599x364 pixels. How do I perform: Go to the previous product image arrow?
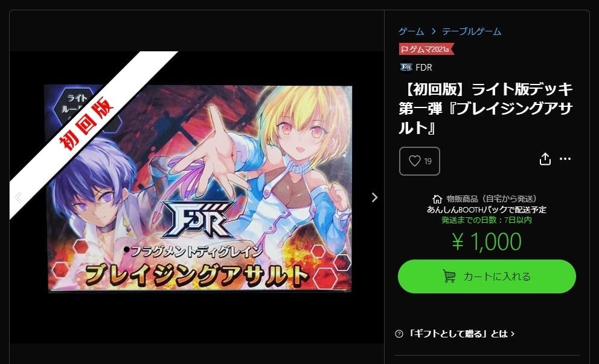(18, 197)
